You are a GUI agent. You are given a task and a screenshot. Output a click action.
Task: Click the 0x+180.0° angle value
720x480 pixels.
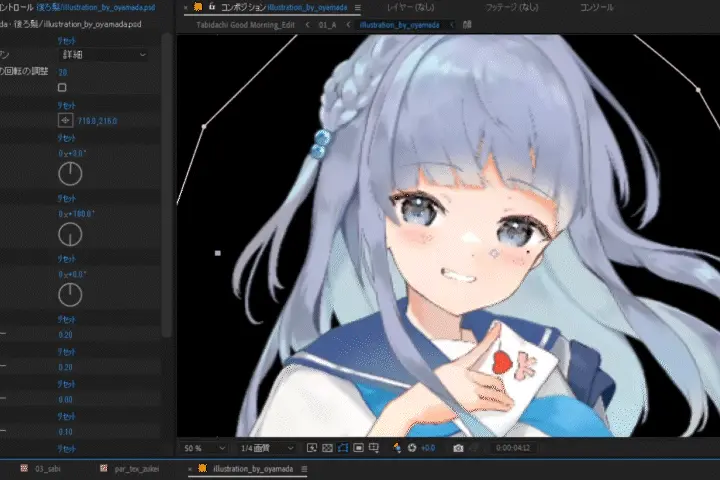pyautogui.click(x=76, y=214)
